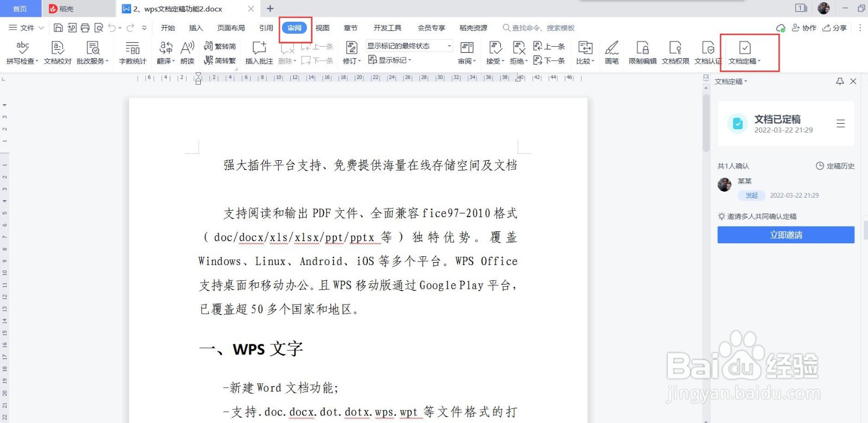Select the 画笔 pen tool
868x423 pixels.
(612, 53)
